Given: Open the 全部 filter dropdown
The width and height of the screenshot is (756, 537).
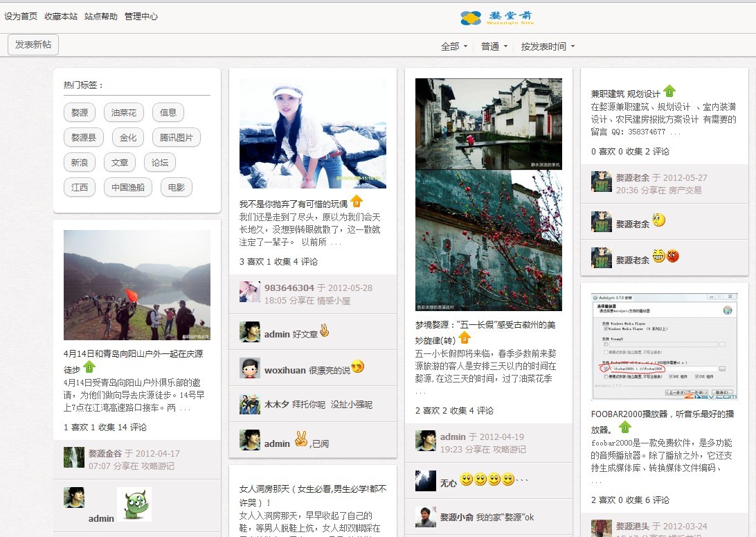Looking at the screenshot, I should 454,46.
